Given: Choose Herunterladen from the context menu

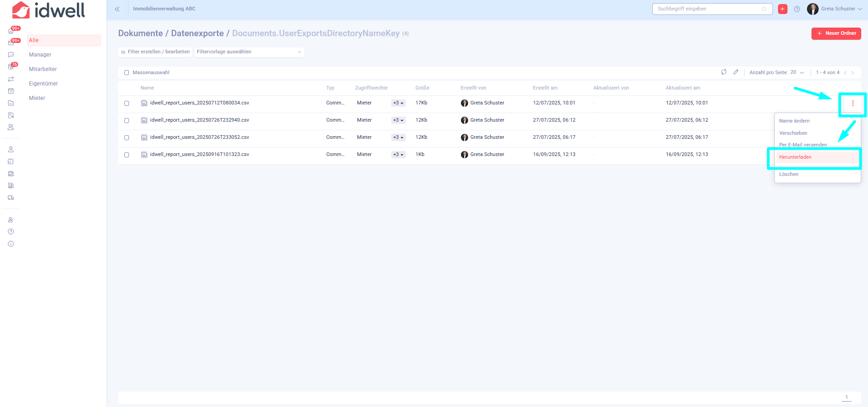Looking at the screenshot, I should pos(795,157).
